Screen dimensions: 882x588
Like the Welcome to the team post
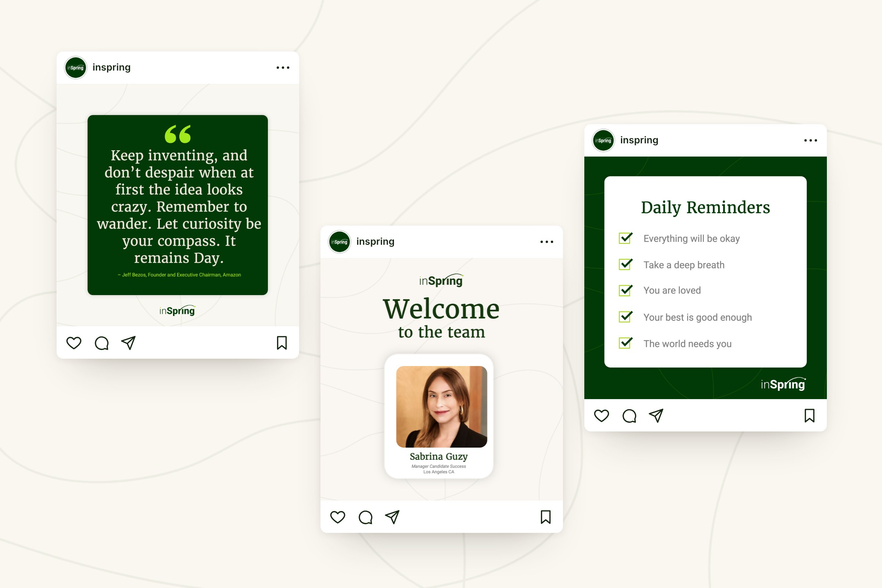[x=337, y=517]
